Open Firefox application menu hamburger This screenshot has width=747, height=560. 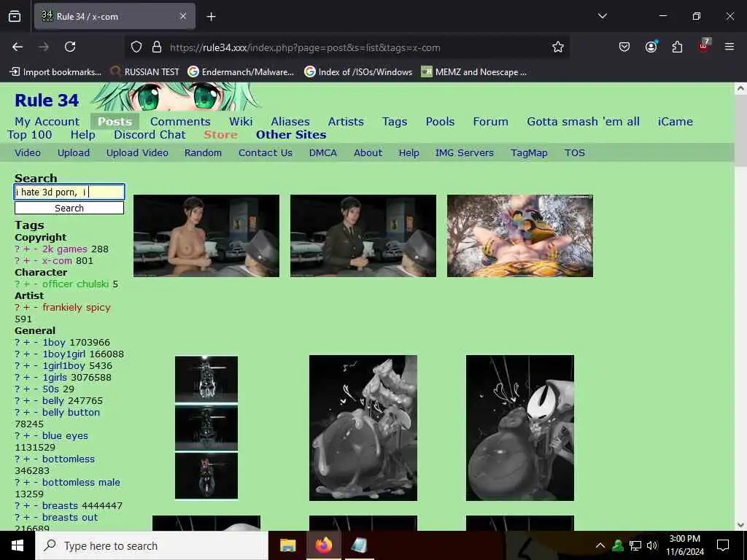pyautogui.click(x=729, y=47)
